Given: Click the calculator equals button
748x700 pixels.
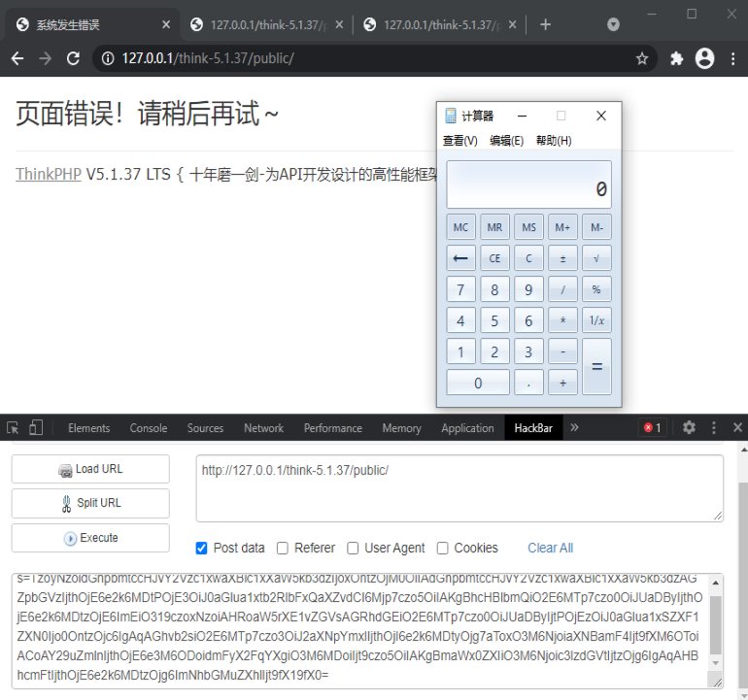Looking at the screenshot, I should click(596, 367).
